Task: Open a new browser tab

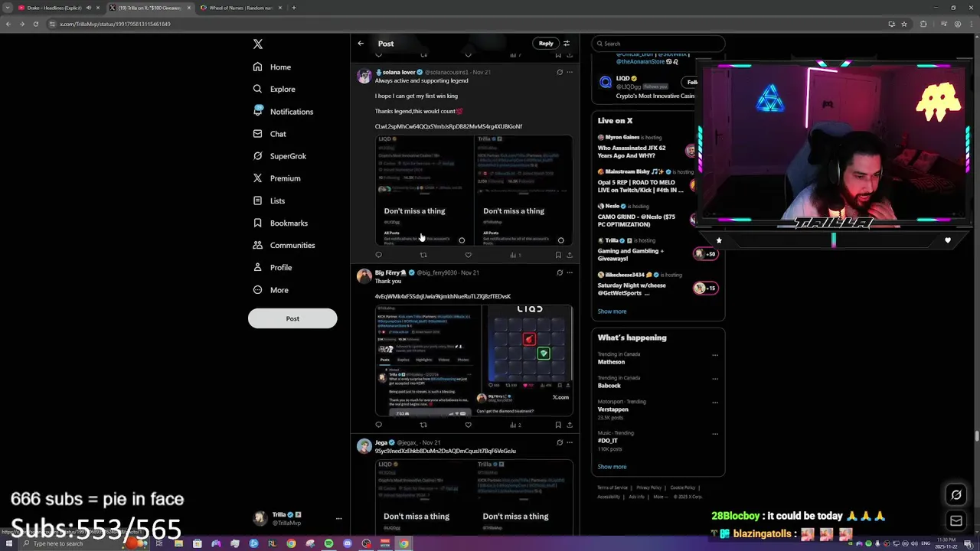Action: coord(294,8)
